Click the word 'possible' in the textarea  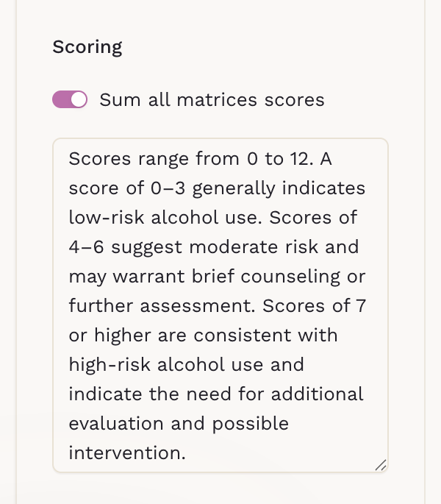pos(251,424)
